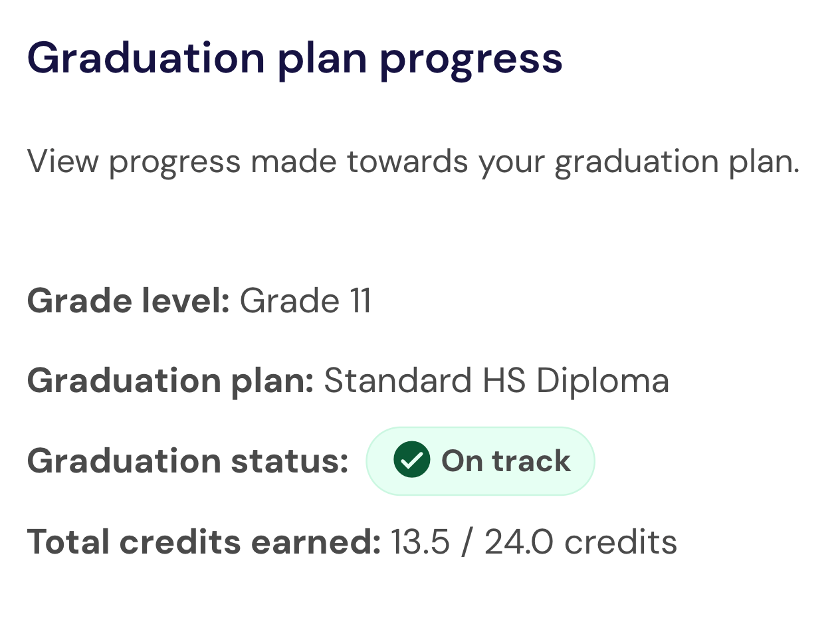The width and height of the screenshot is (840, 630).
Task: Click the Grade level label
Action: coord(128,301)
